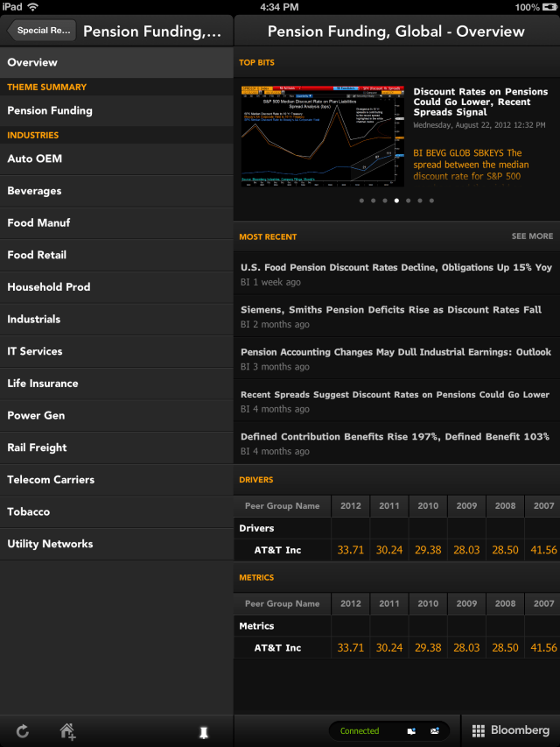
Task: Tap the 2009 column header in Drivers table
Action: click(466, 506)
